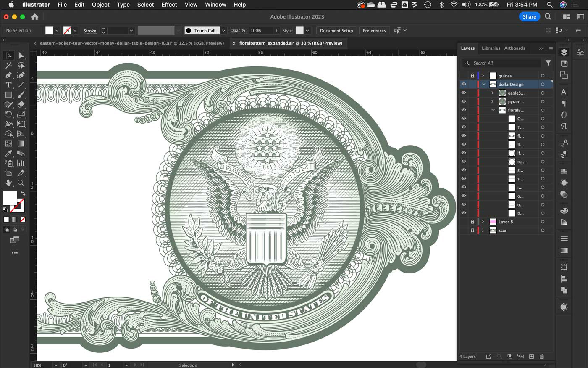588x368 pixels.
Task: Click the Document Setup button
Action: point(336,31)
